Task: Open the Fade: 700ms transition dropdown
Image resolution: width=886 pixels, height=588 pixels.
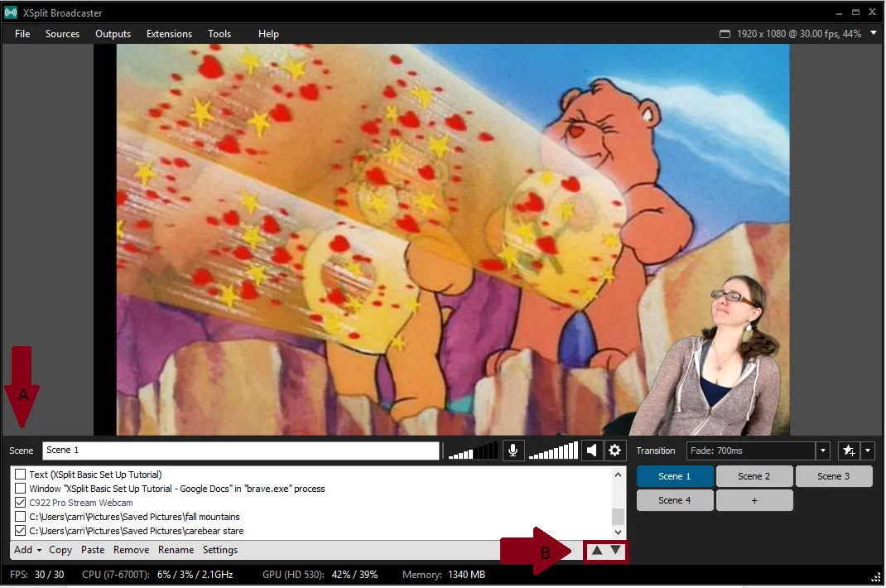Action: pos(823,451)
